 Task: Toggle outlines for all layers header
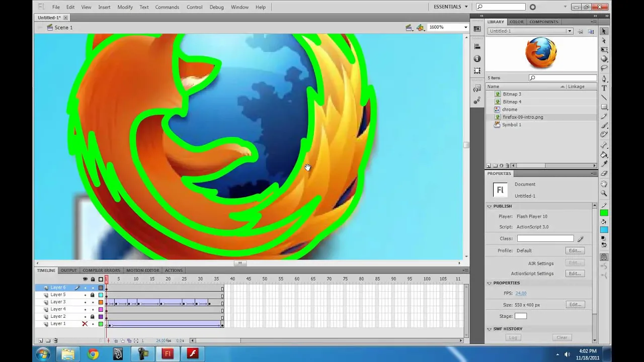[101, 279]
